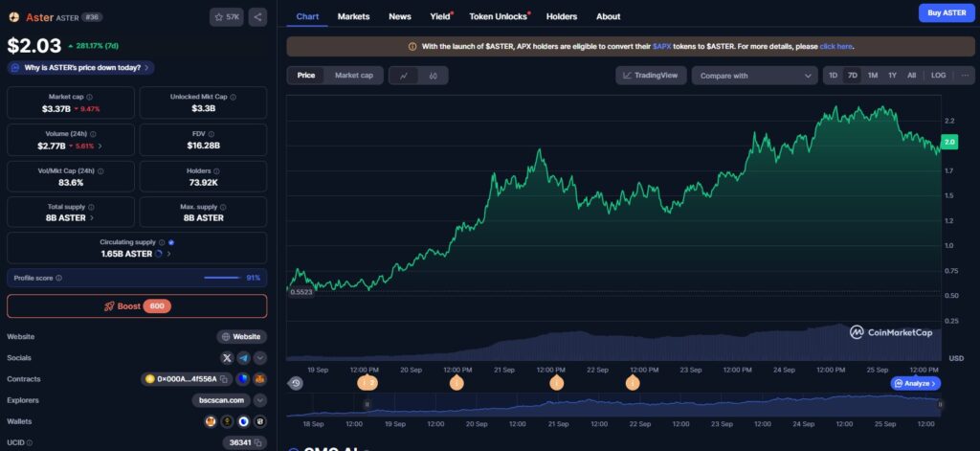The height and width of the screenshot is (451, 980).
Task: Toggle LOG scale on the chart
Action: tap(938, 76)
